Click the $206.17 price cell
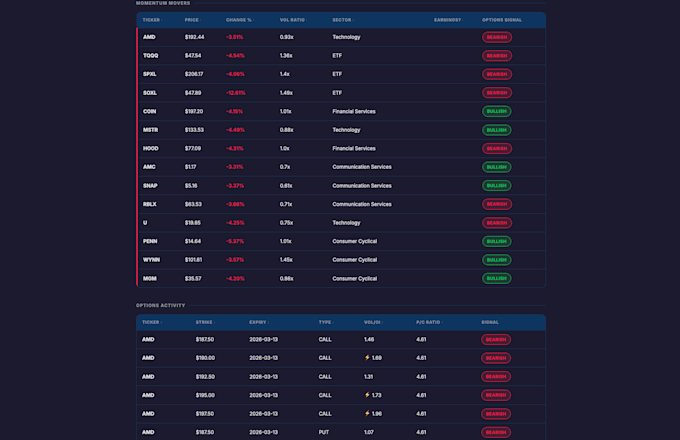Image resolution: width=680 pixels, height=440 pixels. pyautogui.click(x=194, y=74)
